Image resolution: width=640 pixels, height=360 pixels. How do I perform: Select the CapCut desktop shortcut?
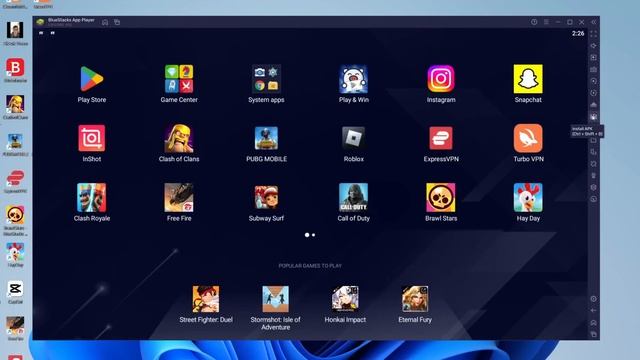point(15,289)
